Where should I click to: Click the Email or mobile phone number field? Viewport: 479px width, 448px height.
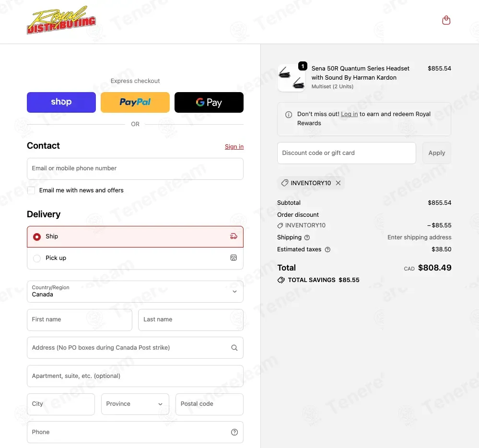pos(135,169)
